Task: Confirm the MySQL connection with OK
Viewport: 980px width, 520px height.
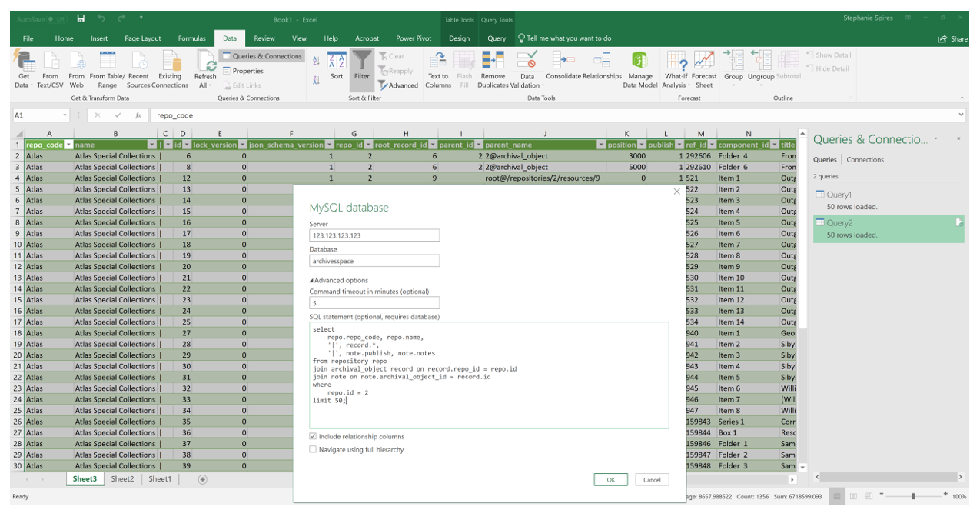Action: [x=610, y=479]
